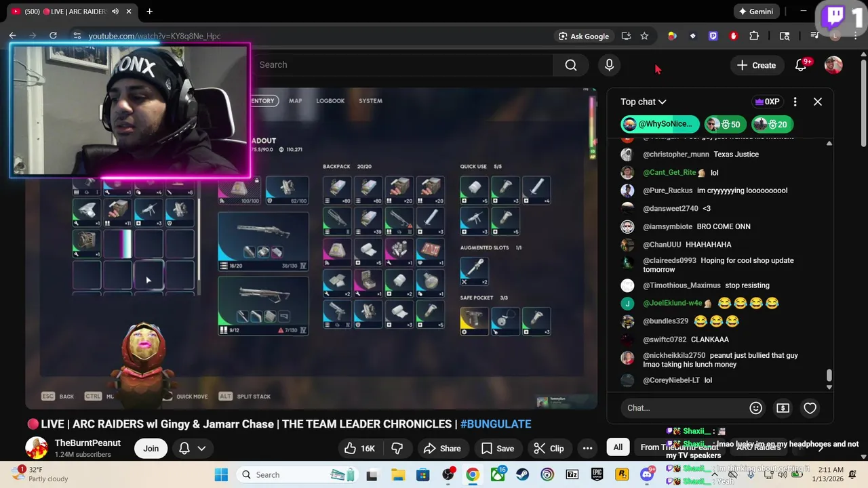Dislike the video with thumbs down
Image resolution: width=868 pixels, height=488 pixels.
[397, 448]
